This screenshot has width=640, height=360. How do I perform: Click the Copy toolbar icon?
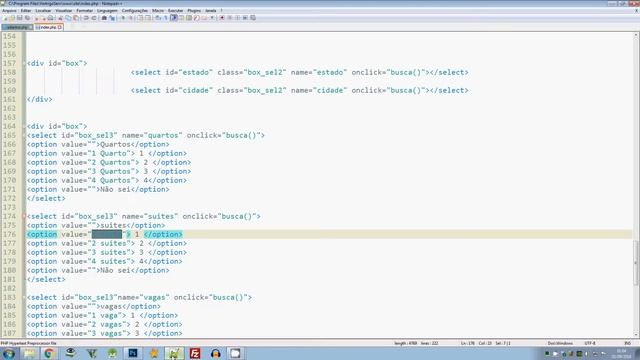[x=68, y=18]
